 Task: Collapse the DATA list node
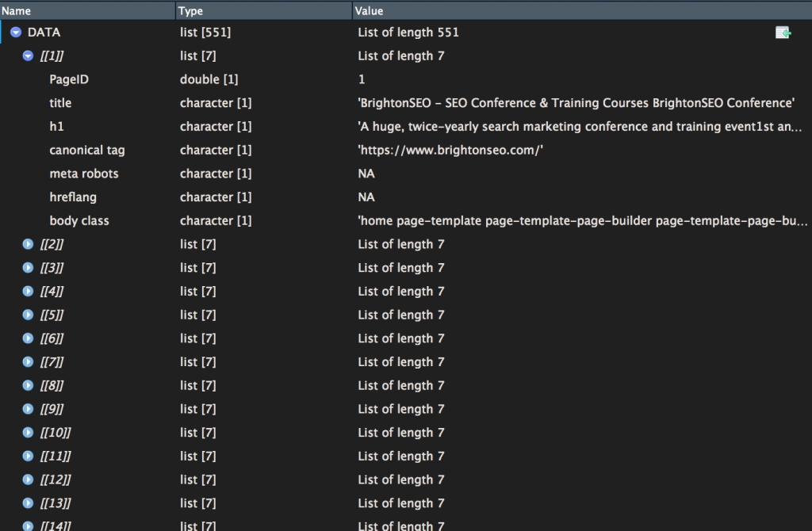tap(16, 32)
